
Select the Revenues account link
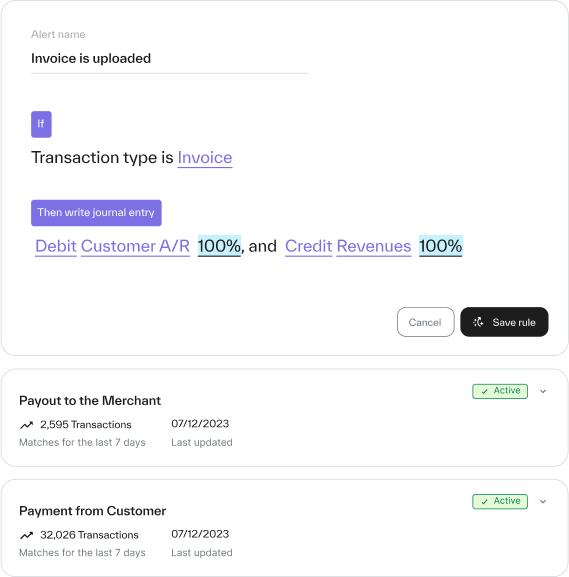[x=374, y=246]
